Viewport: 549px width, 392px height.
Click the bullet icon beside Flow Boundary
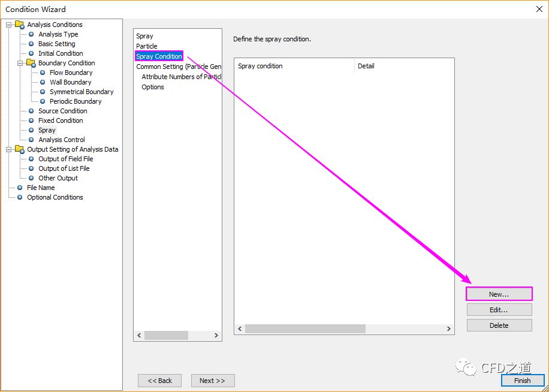43,73
